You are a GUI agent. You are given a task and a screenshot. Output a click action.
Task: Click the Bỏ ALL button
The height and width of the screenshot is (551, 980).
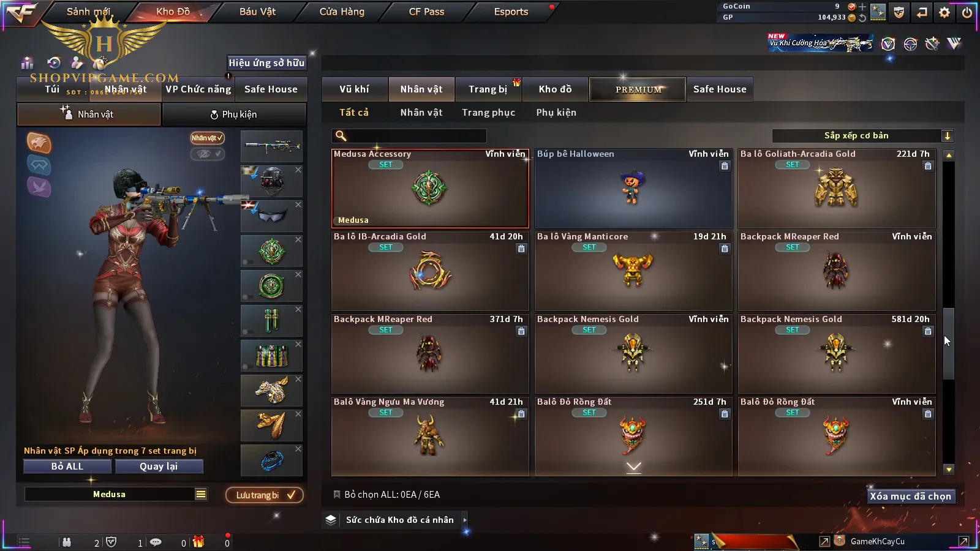[x=67, y=467]
